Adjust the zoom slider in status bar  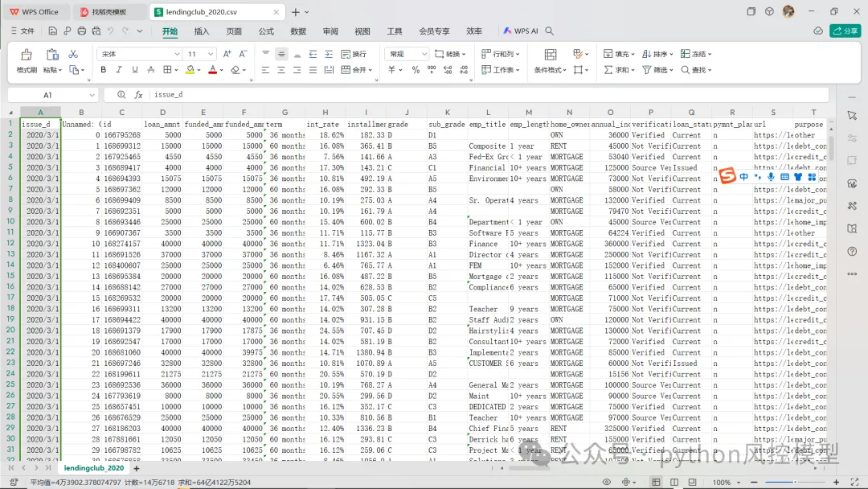pyautogui.click(x=794, y=483)
